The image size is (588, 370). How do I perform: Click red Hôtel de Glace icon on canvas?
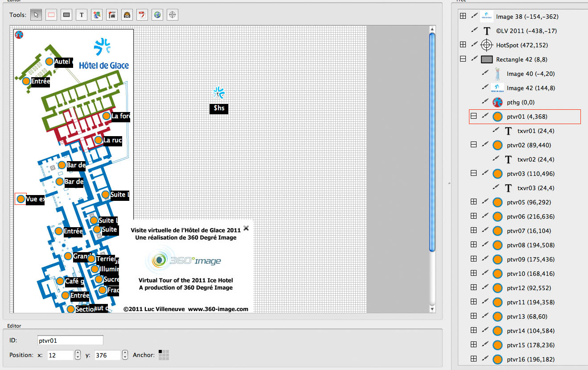[19, 34]
